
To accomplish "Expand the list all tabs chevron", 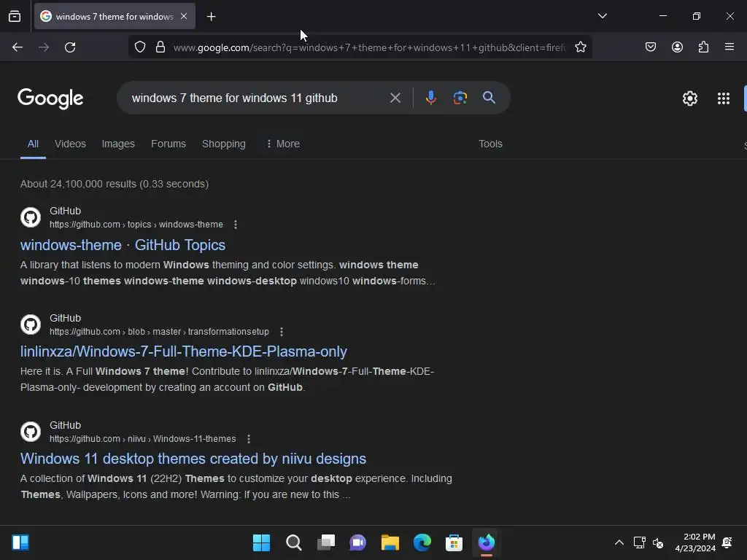I will click(602, 16).
